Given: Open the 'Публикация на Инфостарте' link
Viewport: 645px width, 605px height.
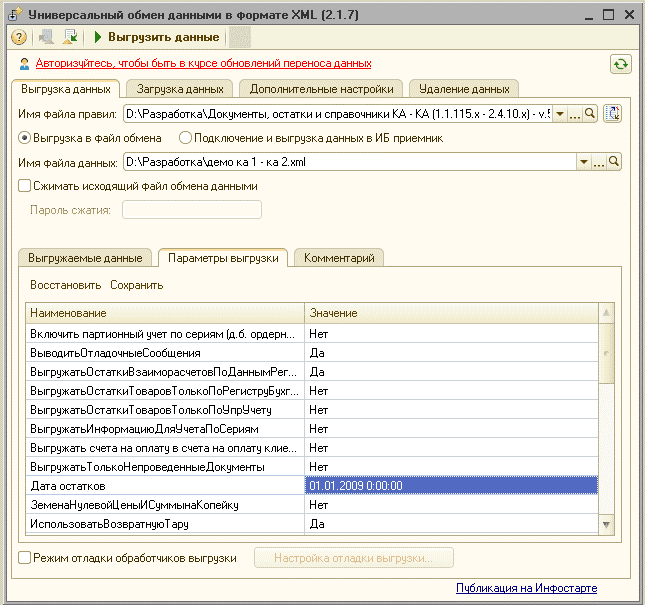Looking at the screenshot, I should coord(527,588).
